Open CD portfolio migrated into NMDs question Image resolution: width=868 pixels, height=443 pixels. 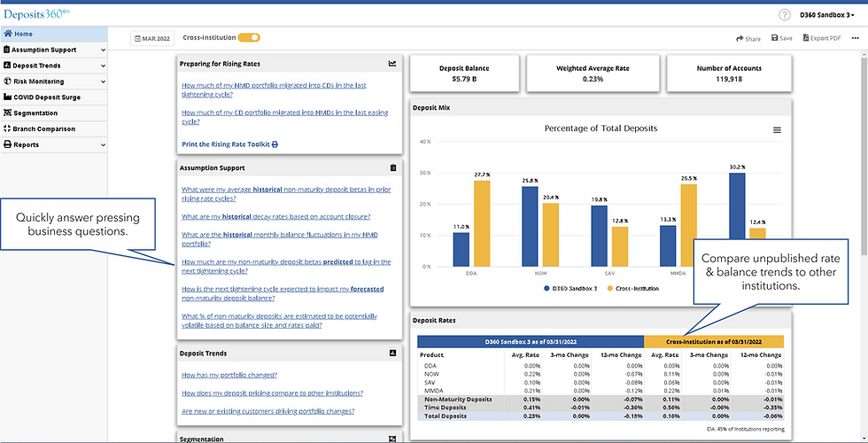pyautogui.click(x=284, y=117)
